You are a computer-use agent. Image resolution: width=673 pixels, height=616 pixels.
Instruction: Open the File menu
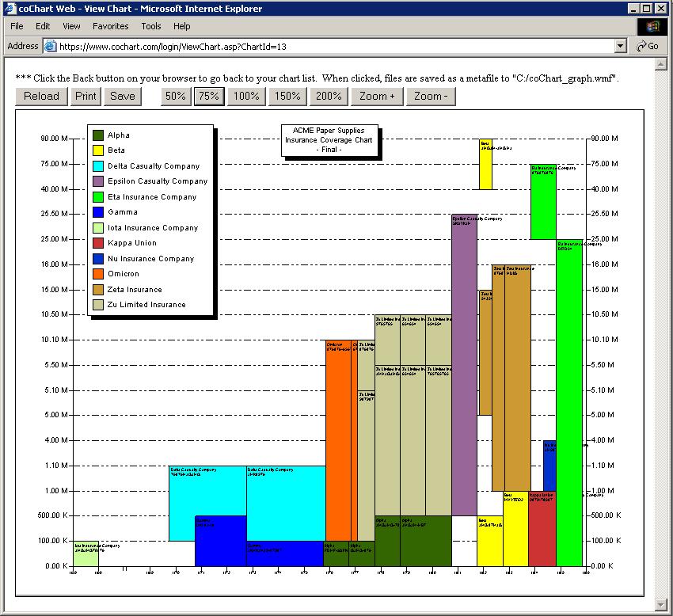(x=17, y=26)
